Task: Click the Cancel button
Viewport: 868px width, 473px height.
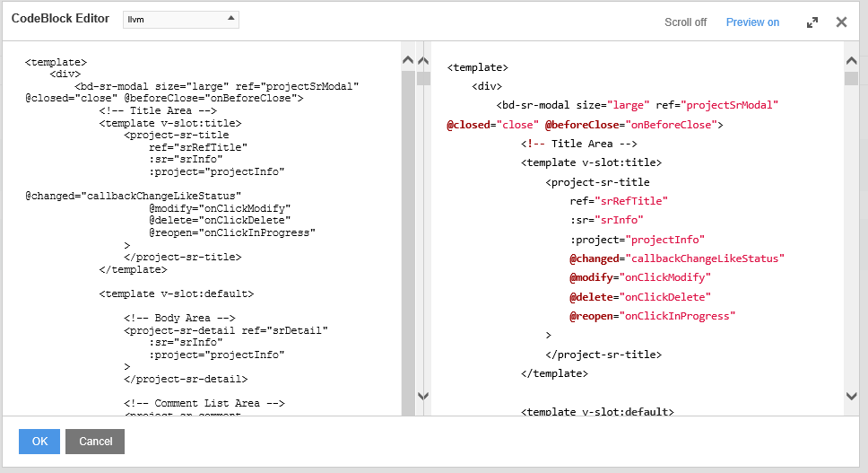Action: click(x=95, y=442)
